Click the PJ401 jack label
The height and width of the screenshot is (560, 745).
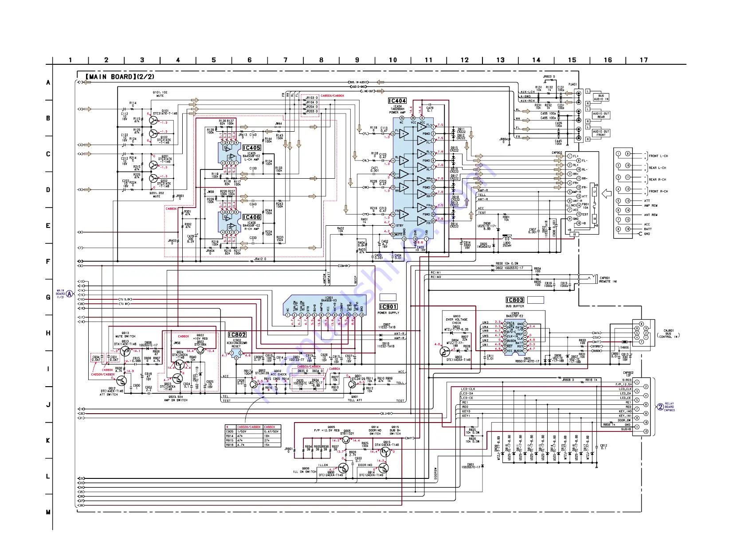click(573, 84)
